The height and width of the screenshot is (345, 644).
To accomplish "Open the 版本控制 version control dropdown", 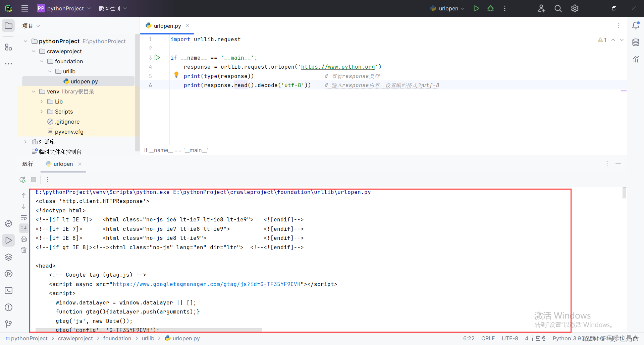I will pyautogui.click(x=113, y=8).
